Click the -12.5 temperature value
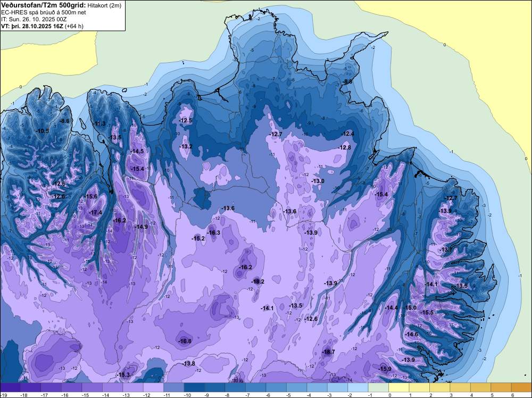Image resolution: width=532 pixels, height=398 pixels. pos(186,120)
